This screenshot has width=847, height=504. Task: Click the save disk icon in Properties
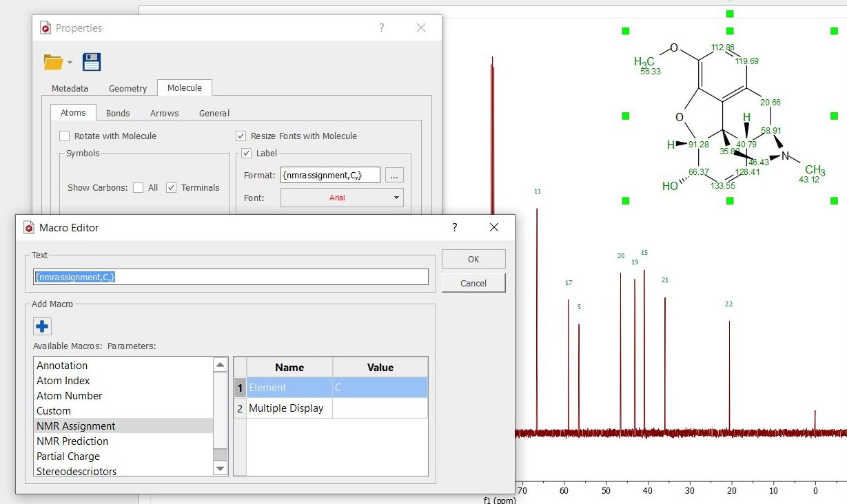click(92, 62)
